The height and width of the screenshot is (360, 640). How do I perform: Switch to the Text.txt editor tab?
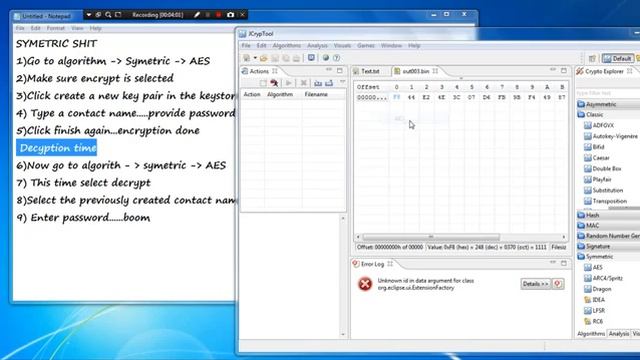(x=367, y=71)
